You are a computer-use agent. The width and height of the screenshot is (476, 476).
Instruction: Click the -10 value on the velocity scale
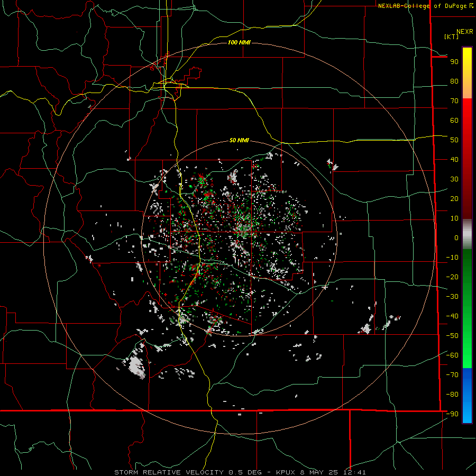(x=452, y=258)
